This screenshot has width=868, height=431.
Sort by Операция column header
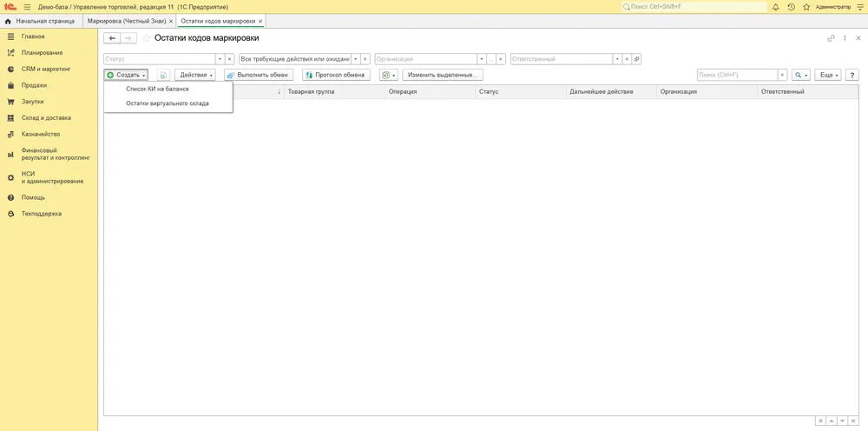tap(431, 92)
